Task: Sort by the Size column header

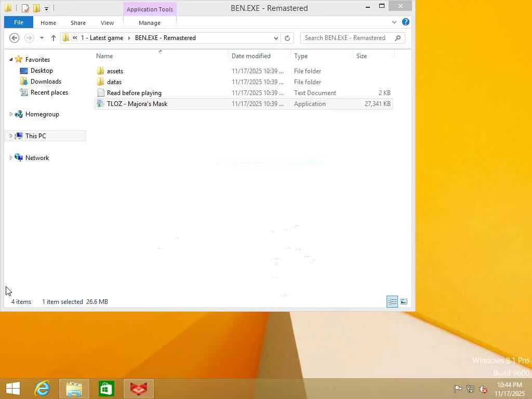Action: pyautogui.click(x=362, y=56)
